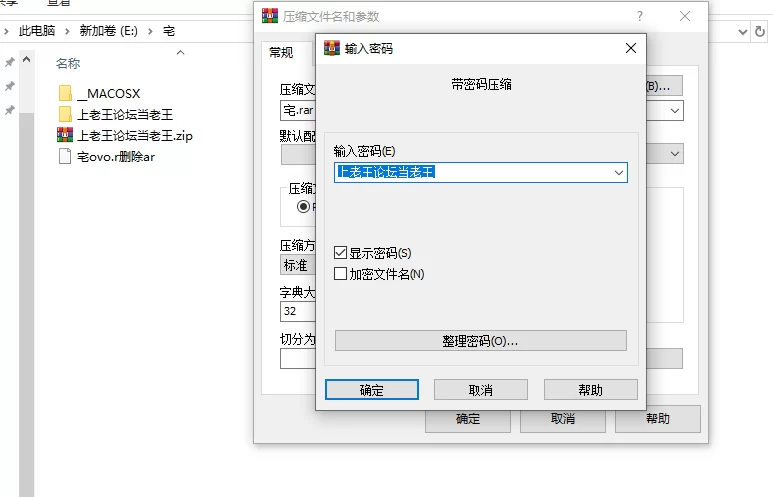Switch to the 常规 tab

tap(282, 53)
